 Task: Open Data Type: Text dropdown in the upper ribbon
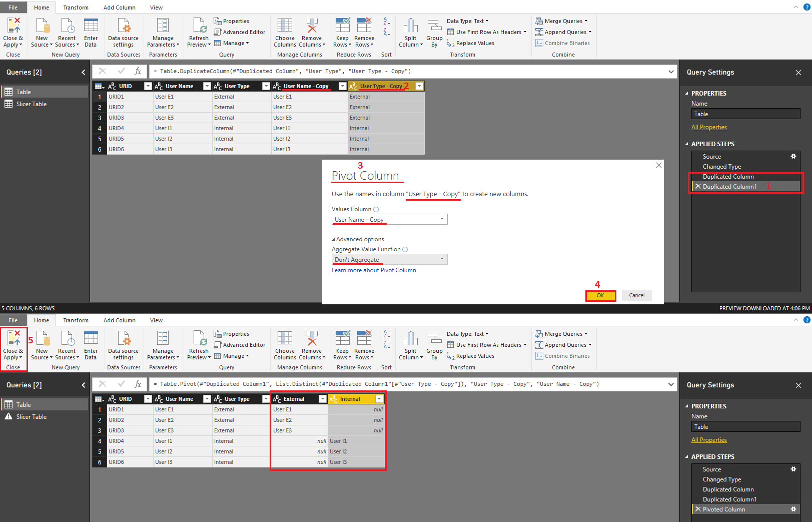(x=467, y=21)
